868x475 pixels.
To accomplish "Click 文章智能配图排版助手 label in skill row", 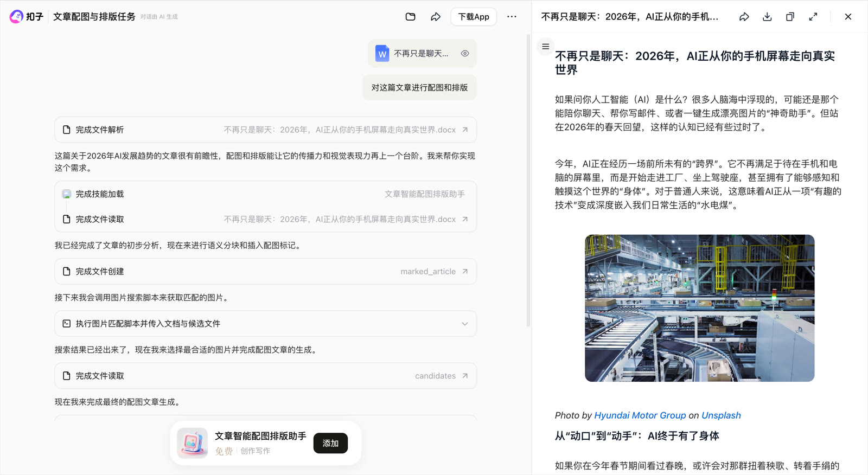I will coord(425,194).
